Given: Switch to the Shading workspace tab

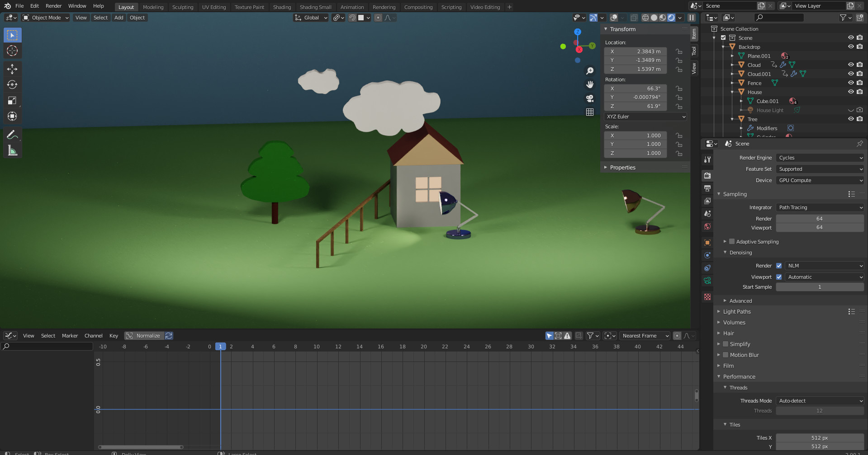Looking at the screenshot, I should tap(282, 7).
